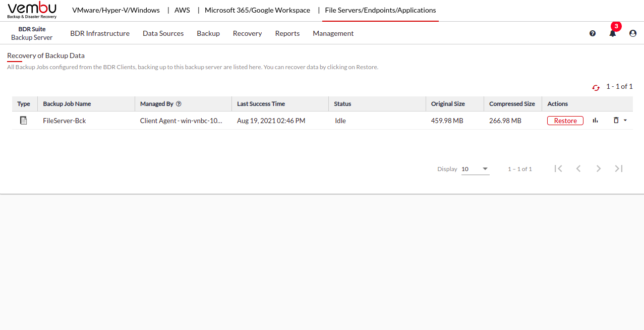The width and height of the screenshot is (644, 330).
Task: Click the Status column header
Action: pyautogui.click(x=342, y=104)
